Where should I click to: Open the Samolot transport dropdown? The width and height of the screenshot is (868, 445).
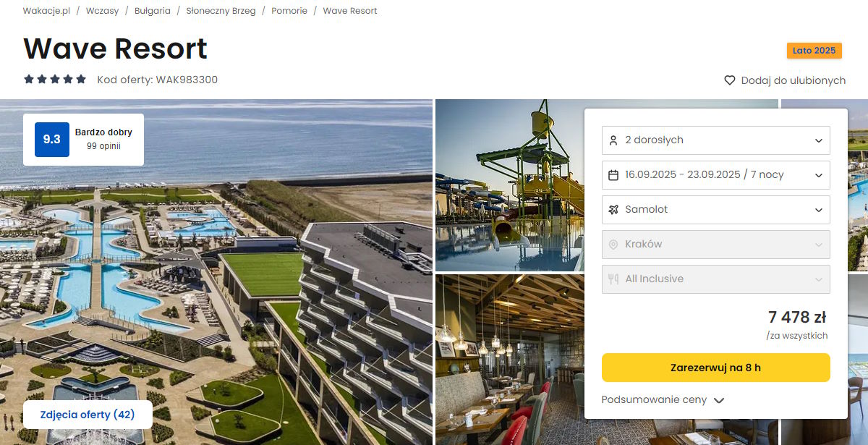[715, 210]
